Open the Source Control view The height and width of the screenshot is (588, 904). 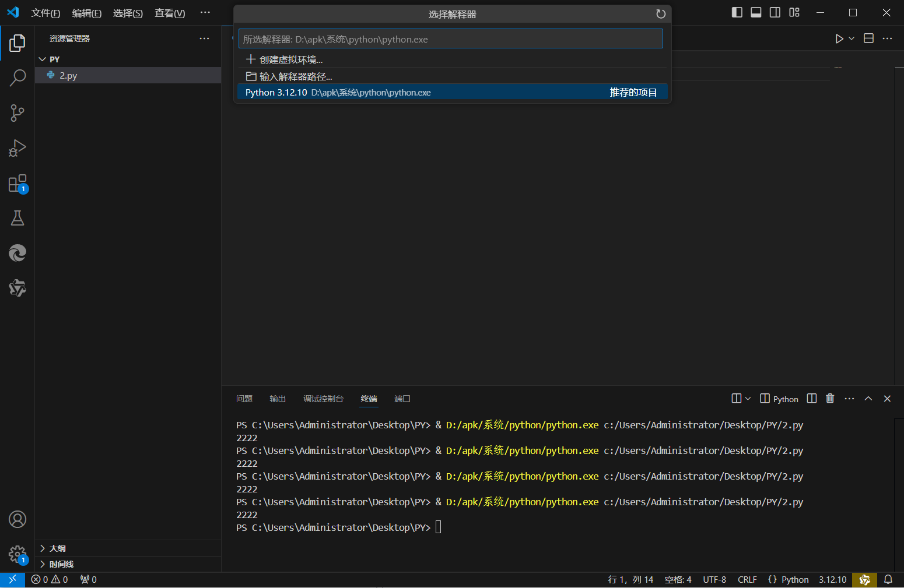[17, 112]
